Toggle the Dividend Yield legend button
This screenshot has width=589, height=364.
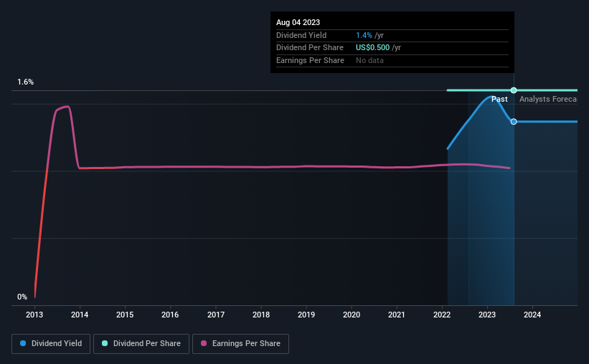pyautogui.click(x=51, y=344)
